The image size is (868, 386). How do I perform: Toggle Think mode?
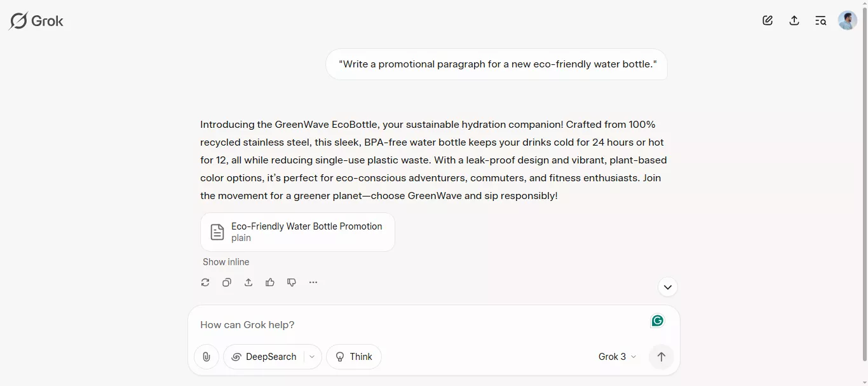[354, 357]
